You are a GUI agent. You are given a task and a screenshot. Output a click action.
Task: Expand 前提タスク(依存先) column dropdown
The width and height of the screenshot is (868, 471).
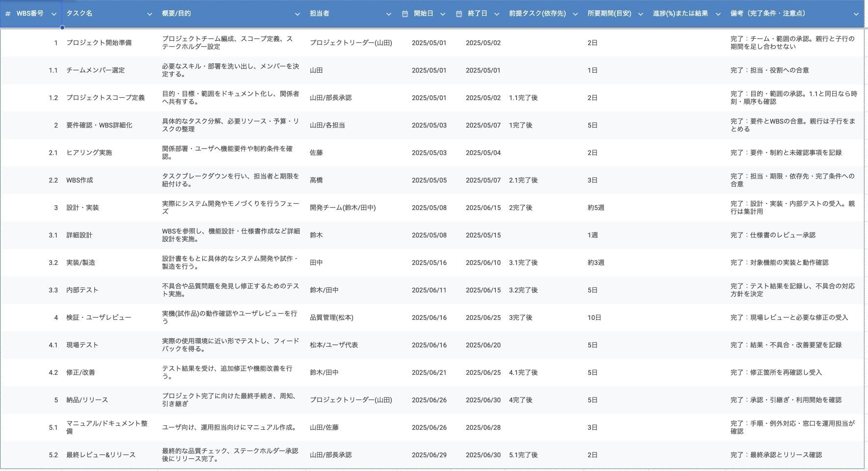pos(575,14)
